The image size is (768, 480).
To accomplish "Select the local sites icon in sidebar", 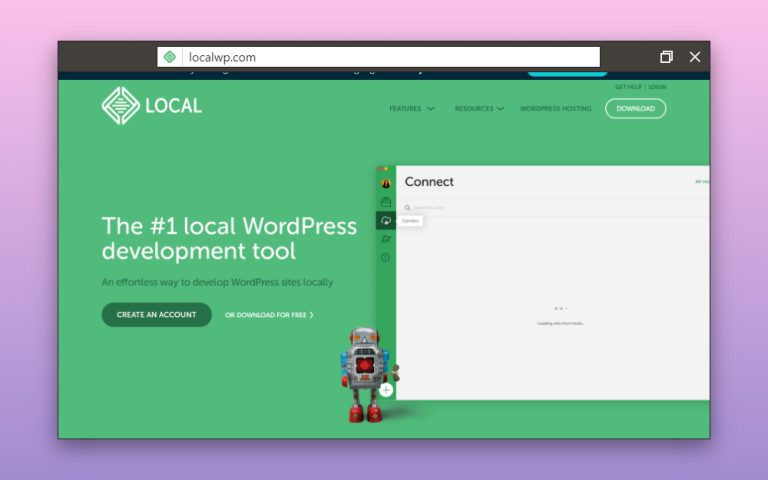I will click(x=386, y=202).
